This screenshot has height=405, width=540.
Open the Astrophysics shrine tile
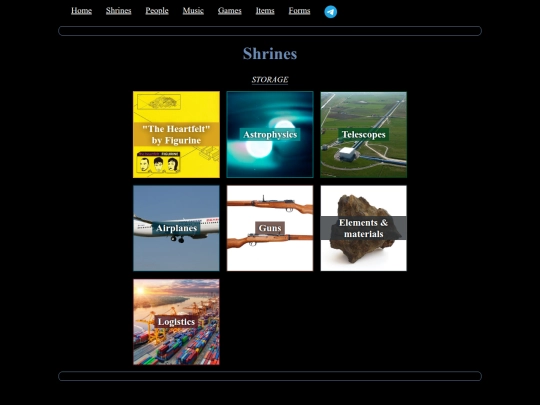[270, 135]
